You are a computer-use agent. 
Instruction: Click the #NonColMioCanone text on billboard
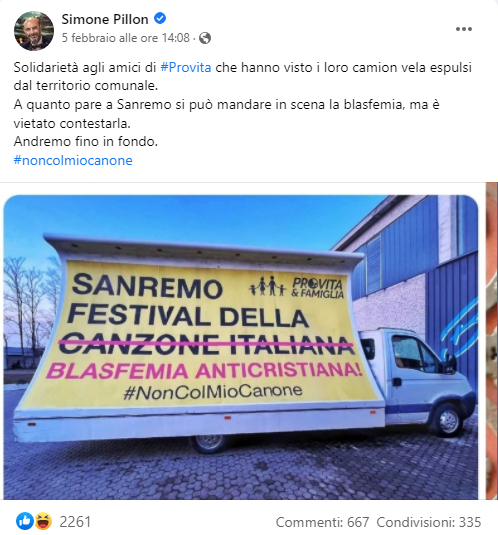pos(213,392)
